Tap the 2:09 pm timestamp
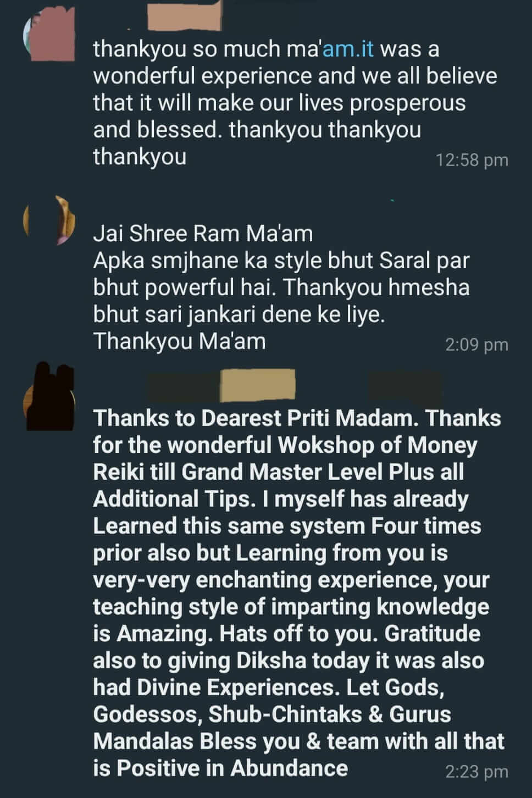This screenshot has height=798, width=532. tap(476, 345)
